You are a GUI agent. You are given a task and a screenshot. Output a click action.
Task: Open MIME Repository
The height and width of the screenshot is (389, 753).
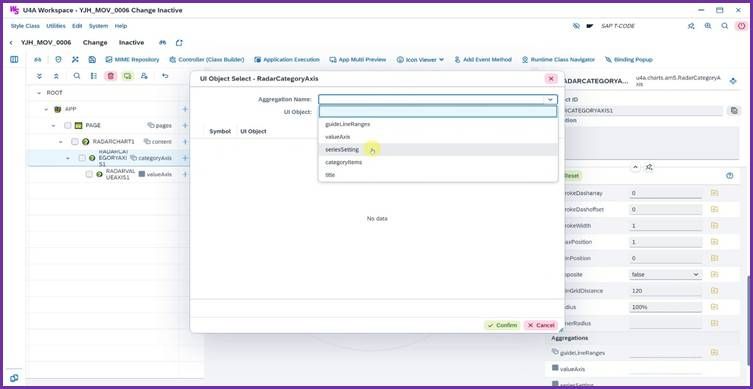click(x=132, y=60)
